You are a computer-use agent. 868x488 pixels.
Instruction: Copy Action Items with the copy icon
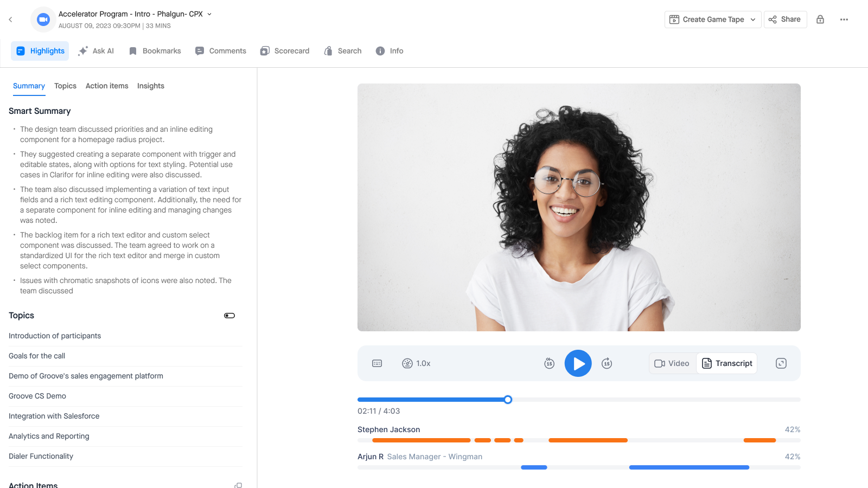pyautogui.click(x=238, y=485)
